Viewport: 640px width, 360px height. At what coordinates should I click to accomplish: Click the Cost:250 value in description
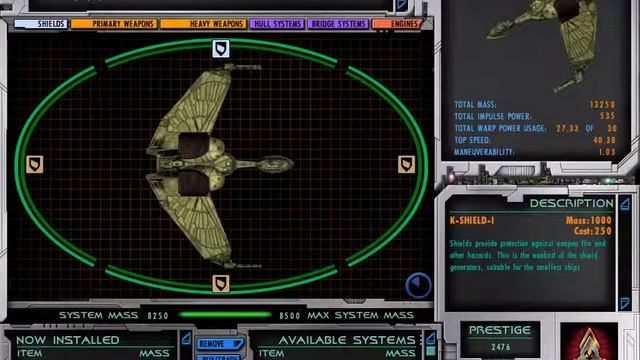[x=593, y=231]
